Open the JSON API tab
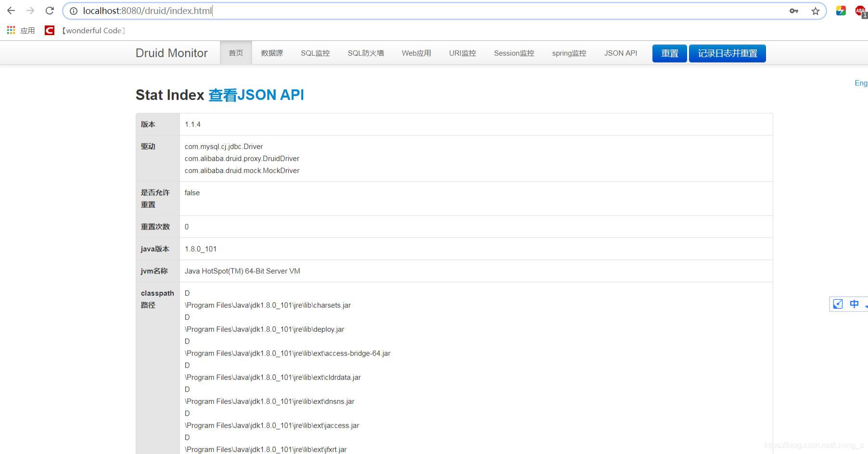Viewport: 868px width, 454px height. (x=621, y=53)
